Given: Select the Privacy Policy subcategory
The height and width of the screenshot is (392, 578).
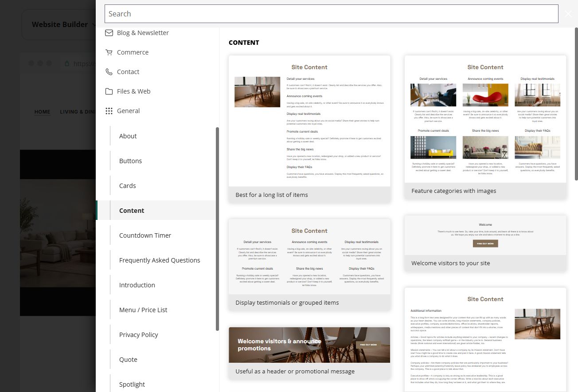Looking at the screenshot, I should (138, 335).
